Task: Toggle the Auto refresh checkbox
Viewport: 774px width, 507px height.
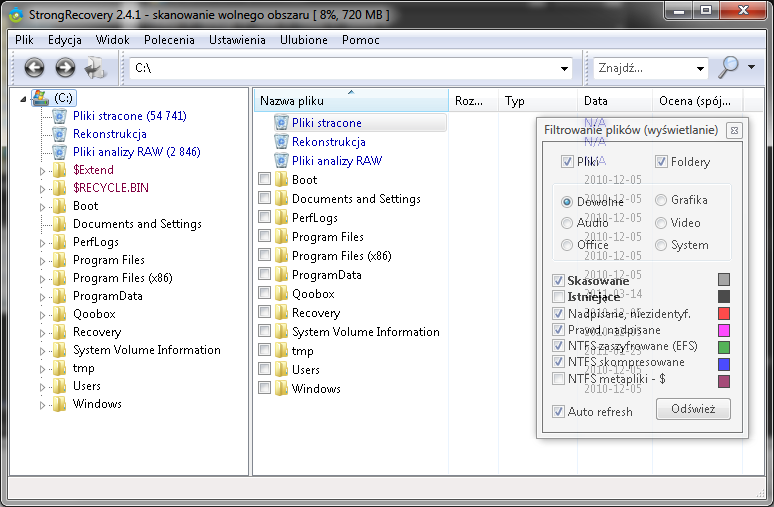Action: coord(558,411)
